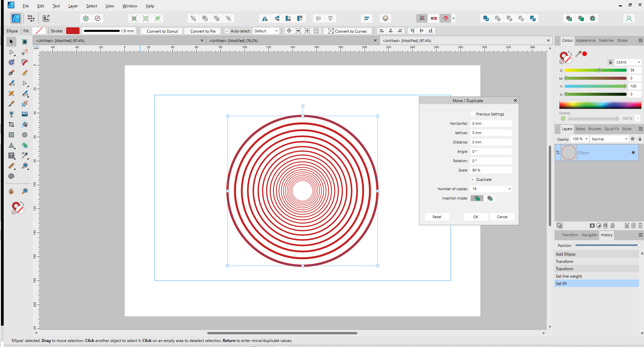
Task: Open the History panel options menu
Action: [640, 235]
